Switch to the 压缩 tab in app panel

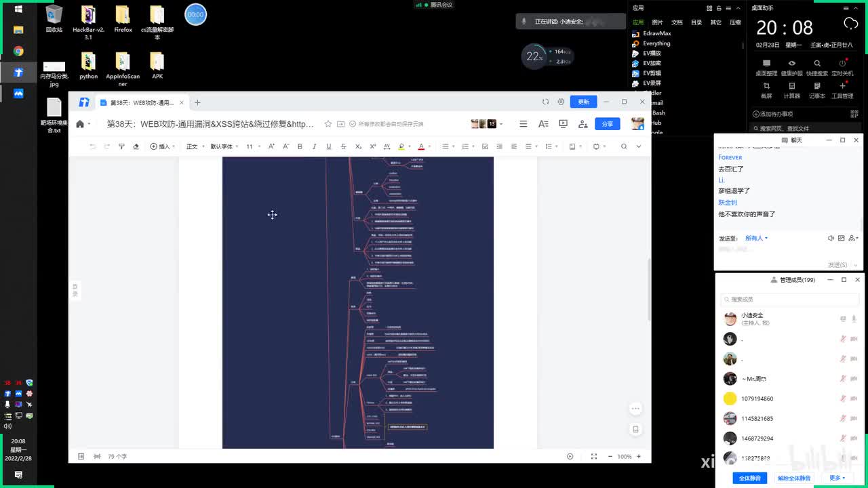[735, 22]
